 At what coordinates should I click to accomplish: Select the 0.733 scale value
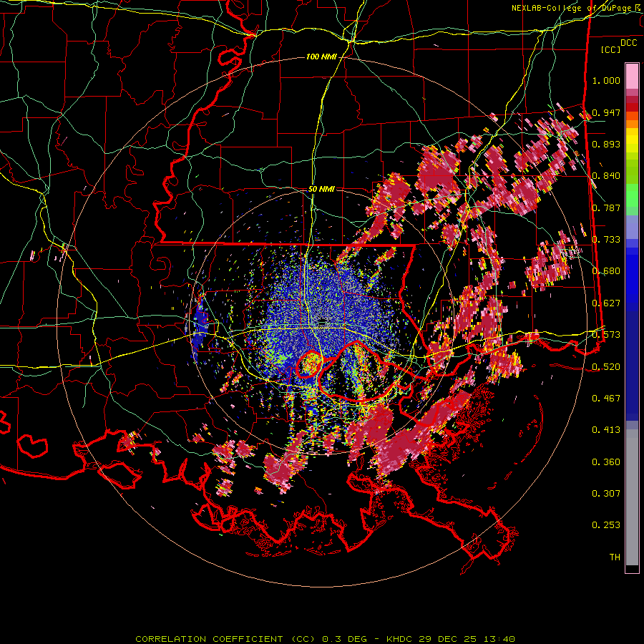606,240
